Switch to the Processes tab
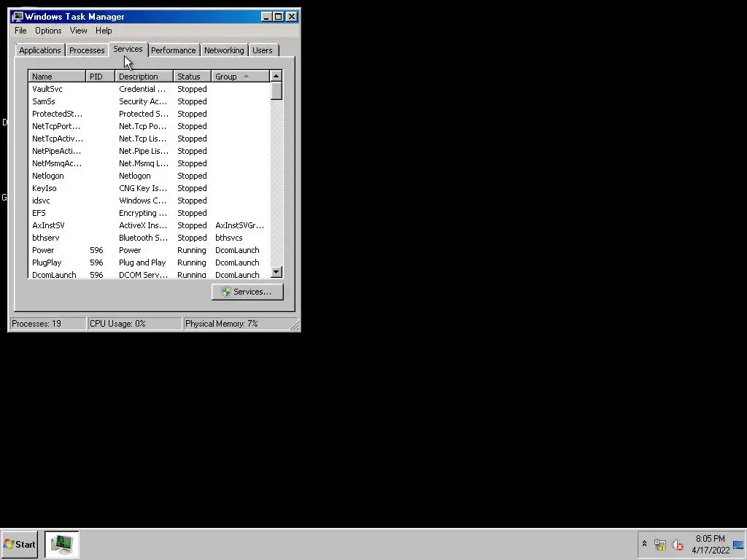747x560 pixels. [87, 50]
